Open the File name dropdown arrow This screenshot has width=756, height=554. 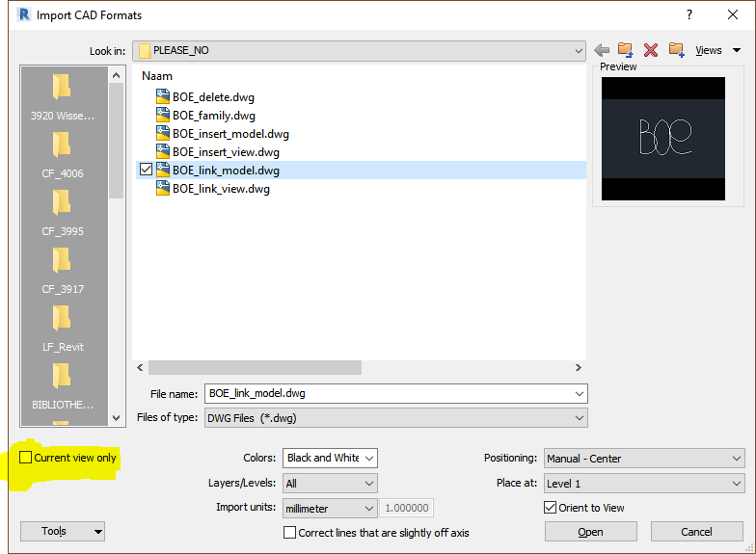coord(579,393)
